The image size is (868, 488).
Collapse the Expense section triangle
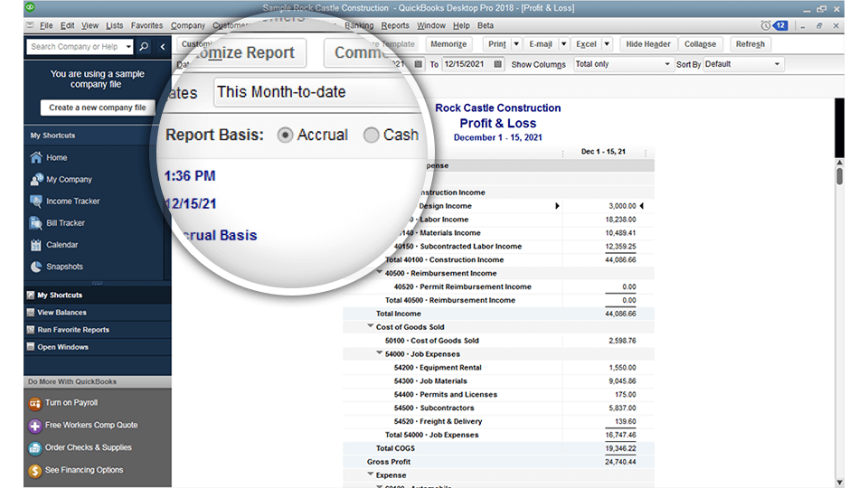tap(371, 474)
